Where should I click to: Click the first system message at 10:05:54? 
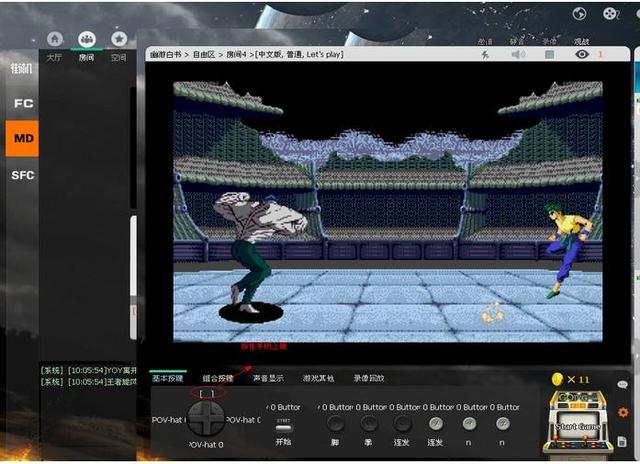(89, 371)
